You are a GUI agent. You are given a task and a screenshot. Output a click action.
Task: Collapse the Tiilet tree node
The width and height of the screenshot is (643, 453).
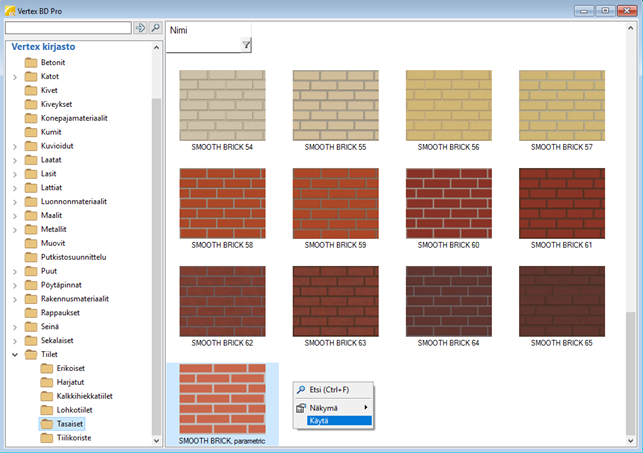15,354
